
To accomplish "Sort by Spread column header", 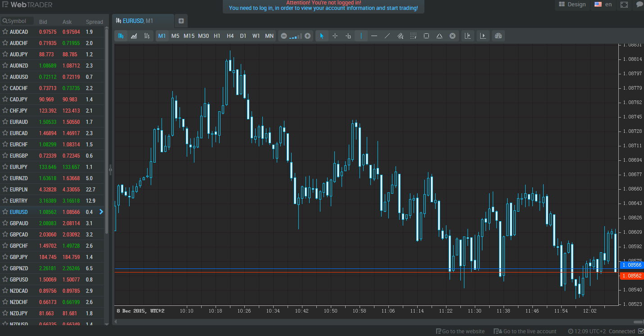I will tap(94, 22).
